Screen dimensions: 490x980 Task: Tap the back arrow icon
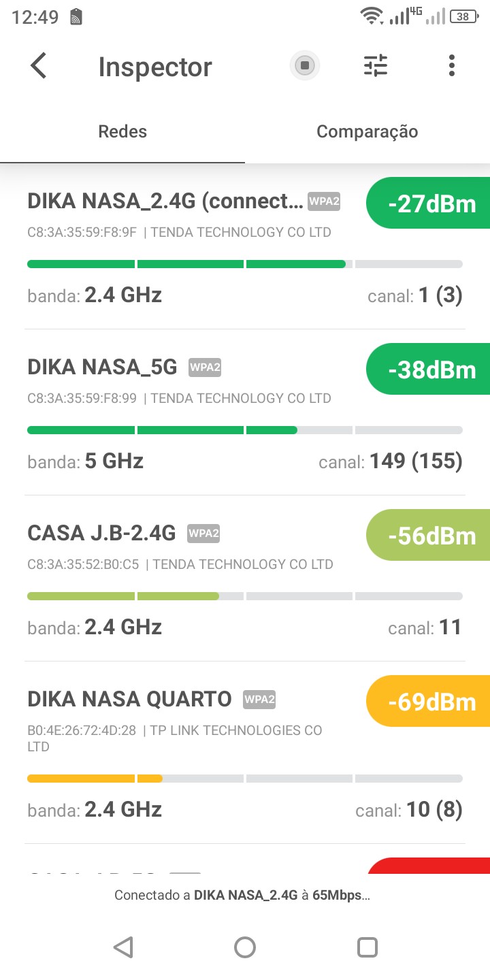point(39,66)
